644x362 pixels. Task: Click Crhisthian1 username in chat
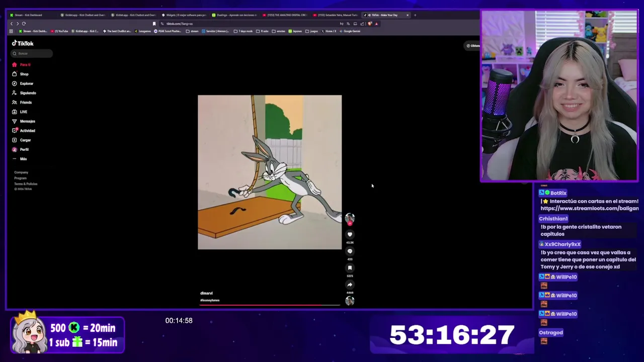tap(553, 219)
